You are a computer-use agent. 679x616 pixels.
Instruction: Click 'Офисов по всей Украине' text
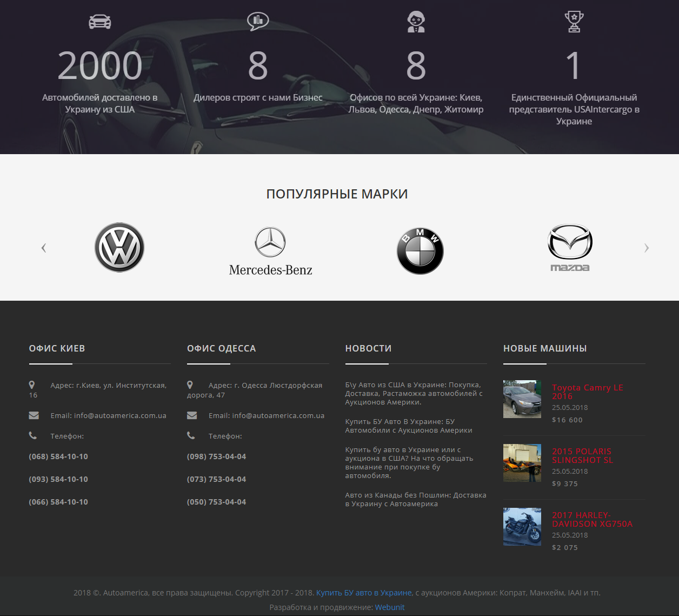[x=416, y=103]
